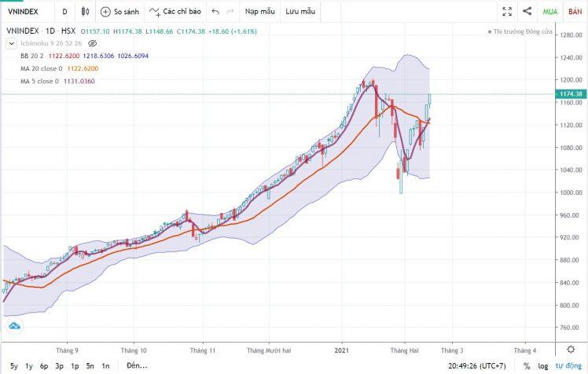Viewport: 588px width, 374px height.
Task: Click the Tháng Mười hai axis label
Action: tap(269, 350)
